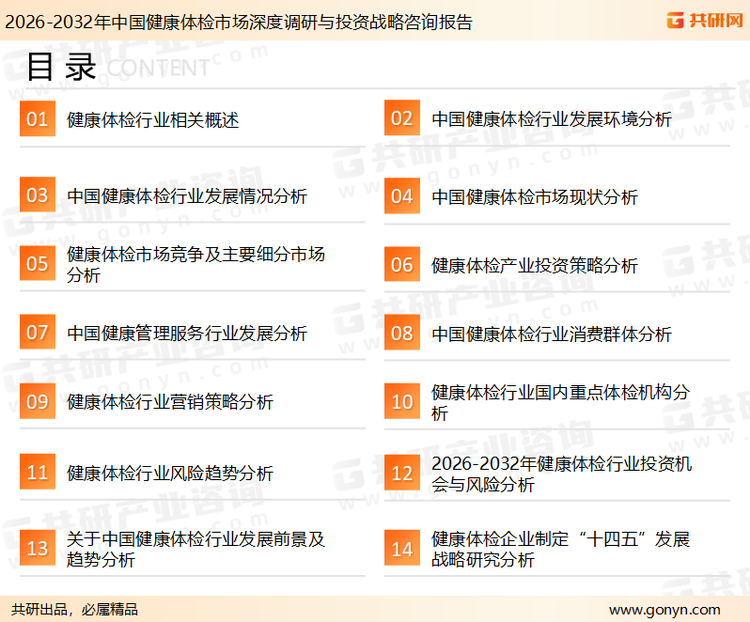Select chapter title 关于中国健康体检行业发展前景及趋势分析
This screenshot has height=622, width=750.
pyautogui.click(x=196, y=549)
